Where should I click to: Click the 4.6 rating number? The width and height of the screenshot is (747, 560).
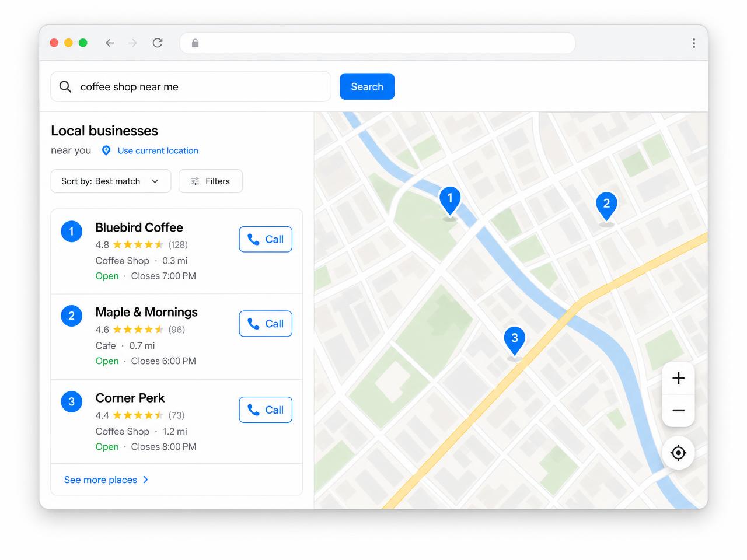tap(102, 330)
